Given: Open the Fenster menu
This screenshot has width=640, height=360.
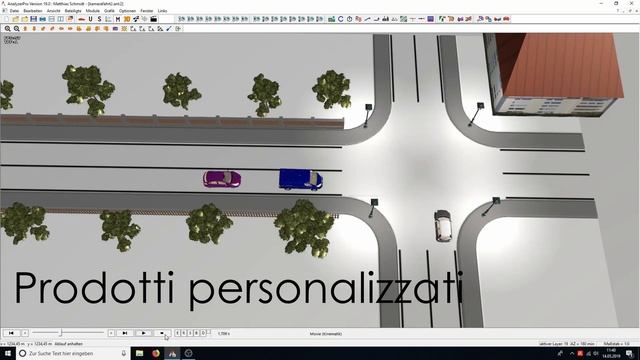Looking at the screenshot, I should tap(147, 11).
